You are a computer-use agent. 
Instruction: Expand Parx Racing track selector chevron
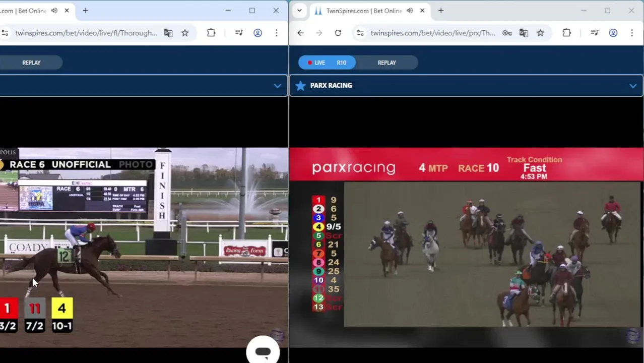click(x=633, y=86)
